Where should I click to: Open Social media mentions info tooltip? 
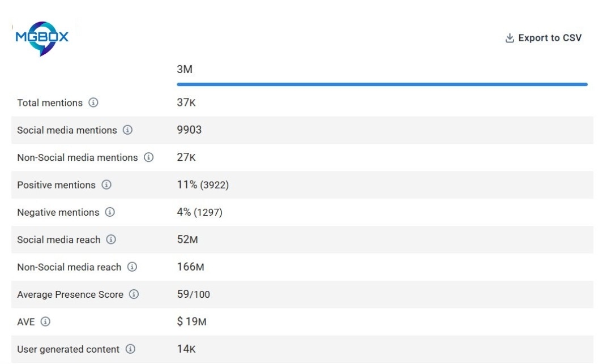coord(128,130)
